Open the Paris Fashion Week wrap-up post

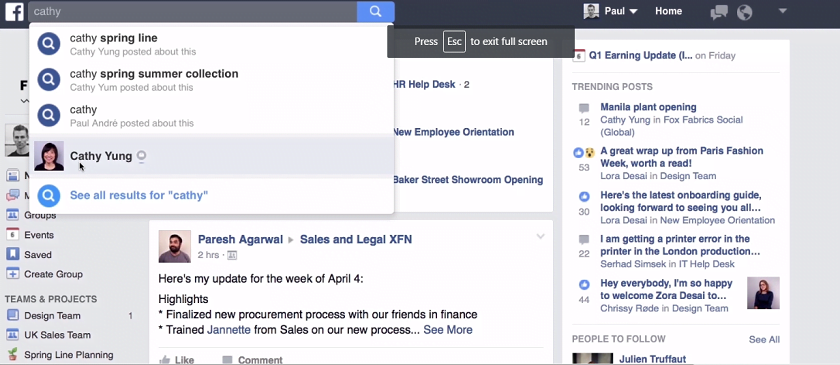(x=681, y=157)
